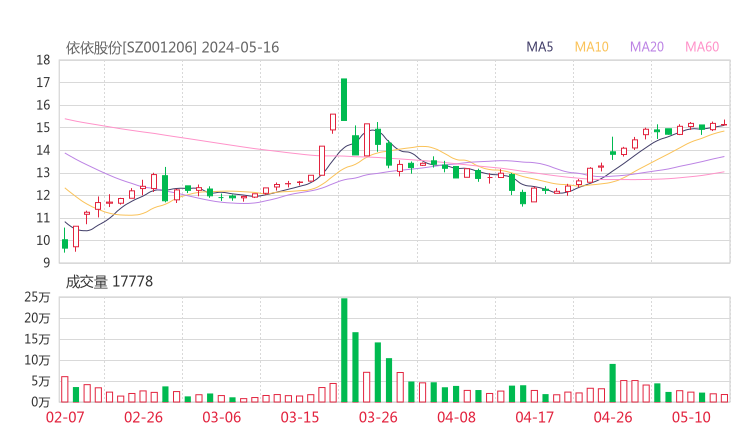
Task: Click the 03-06 date axis label
Action: (x=221, y=417)
